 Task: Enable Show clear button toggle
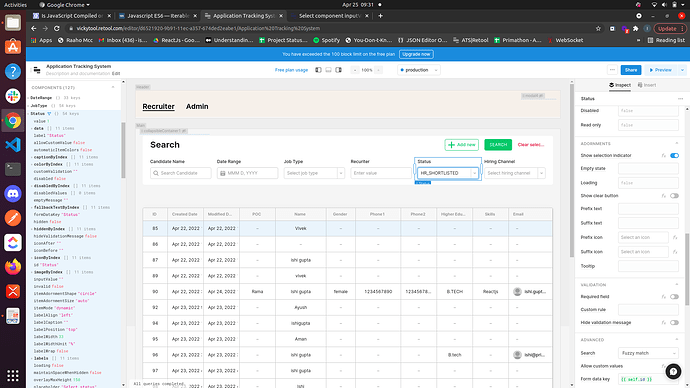674,196
